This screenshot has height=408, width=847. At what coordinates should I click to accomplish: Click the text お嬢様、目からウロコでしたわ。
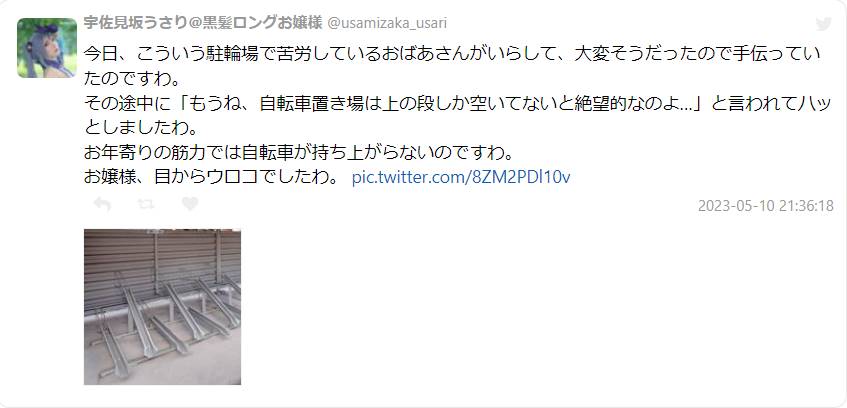tap(211, 177)
